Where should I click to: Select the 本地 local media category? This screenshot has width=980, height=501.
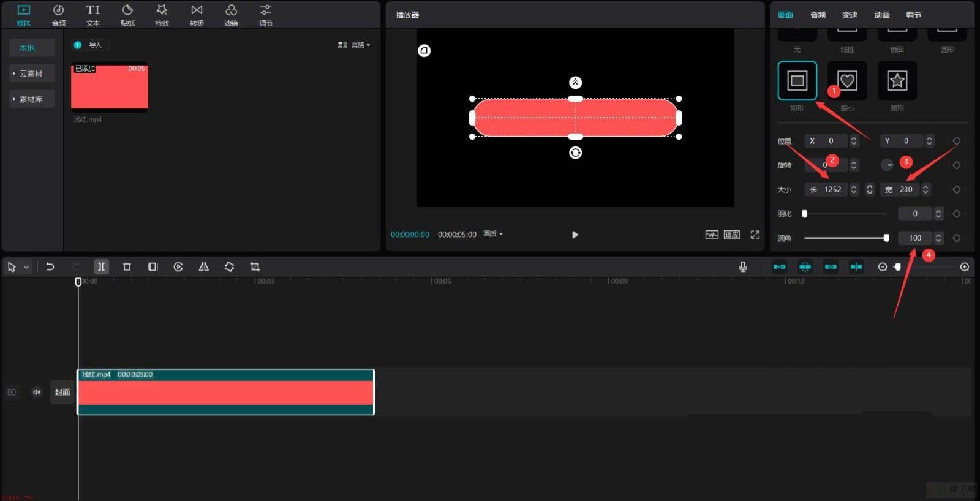32,48
